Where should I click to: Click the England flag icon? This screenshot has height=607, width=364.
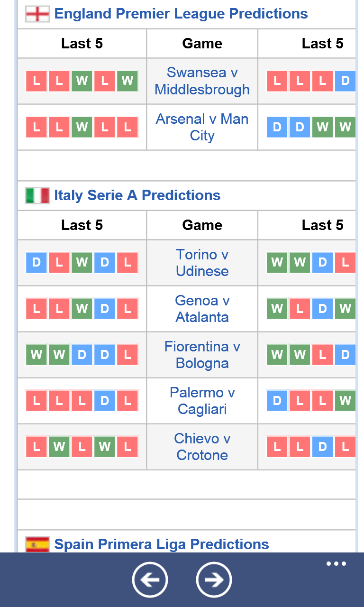coord(37,14)
